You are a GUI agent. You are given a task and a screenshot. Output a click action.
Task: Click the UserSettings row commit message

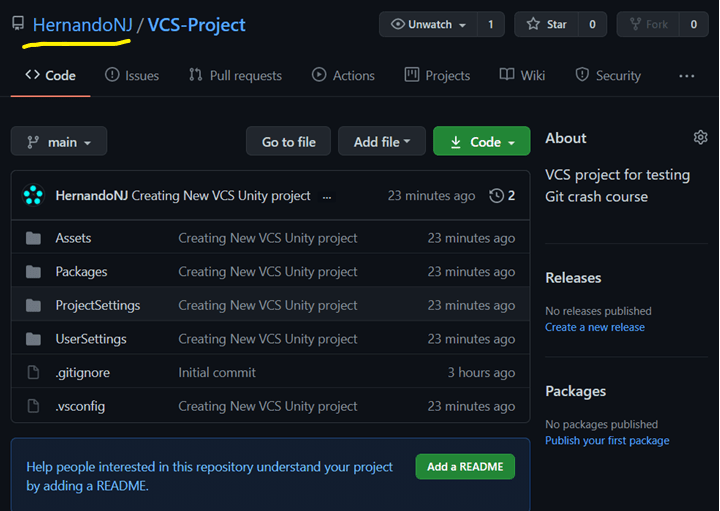pos(268,339)
